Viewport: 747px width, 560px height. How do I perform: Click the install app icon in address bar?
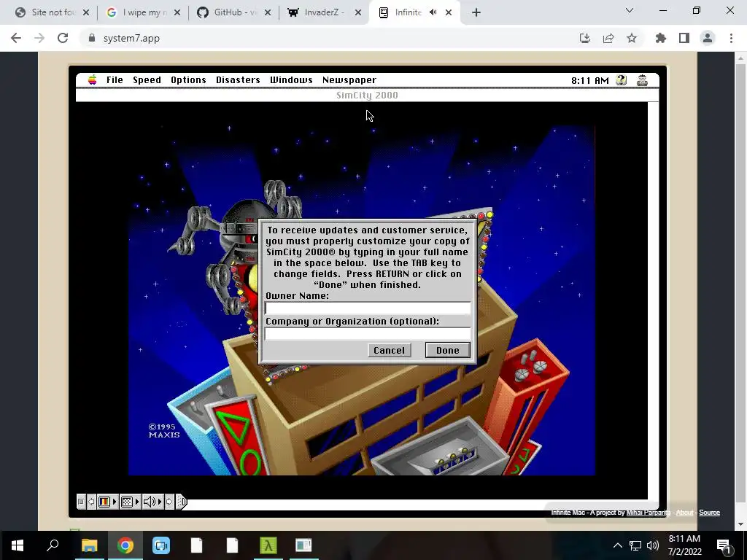pos(584,38)
